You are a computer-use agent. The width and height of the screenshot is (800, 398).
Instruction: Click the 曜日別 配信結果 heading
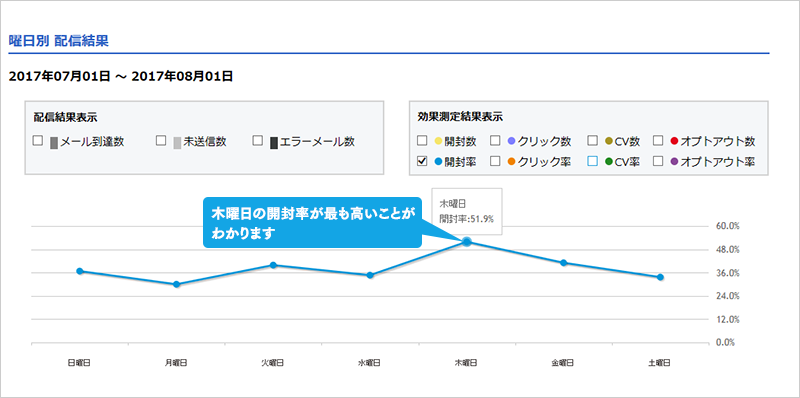(x=59, y=41)
